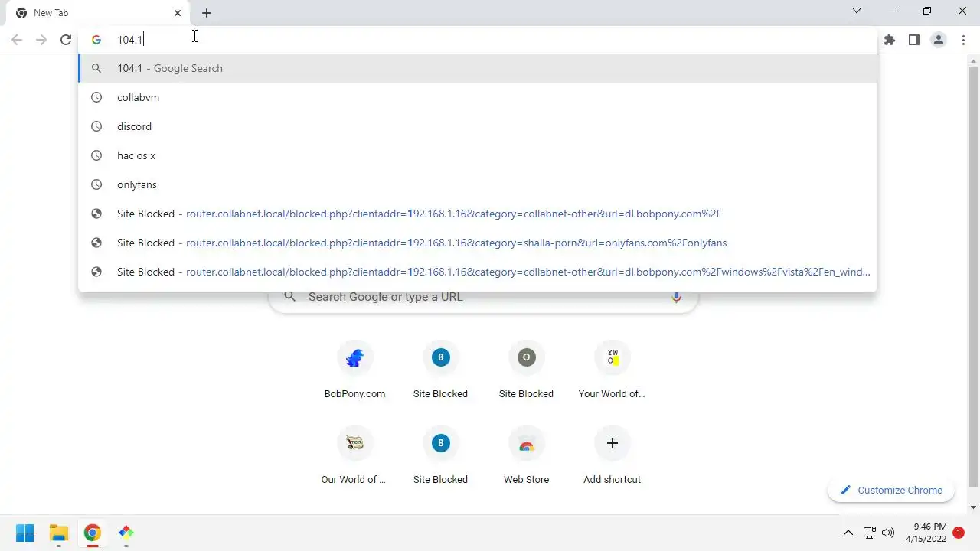
Task: Click the Customize Chrome button
Action: click(891, 490)
